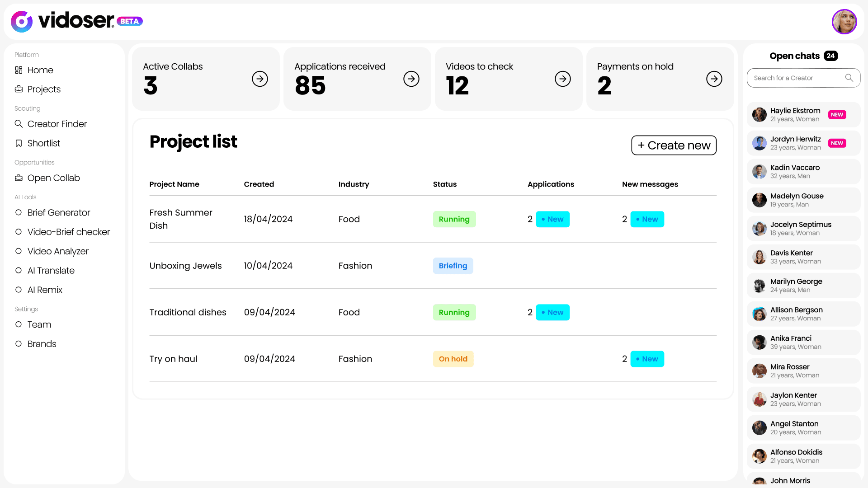Click the user profile avatar
The height and width of the screenshot is (488, 868).
click(x=844, y=22)
